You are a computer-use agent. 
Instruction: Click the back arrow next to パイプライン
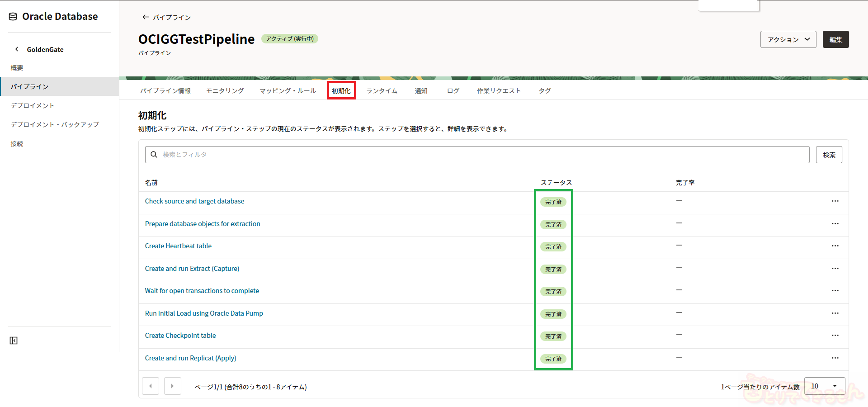[145, 17]
